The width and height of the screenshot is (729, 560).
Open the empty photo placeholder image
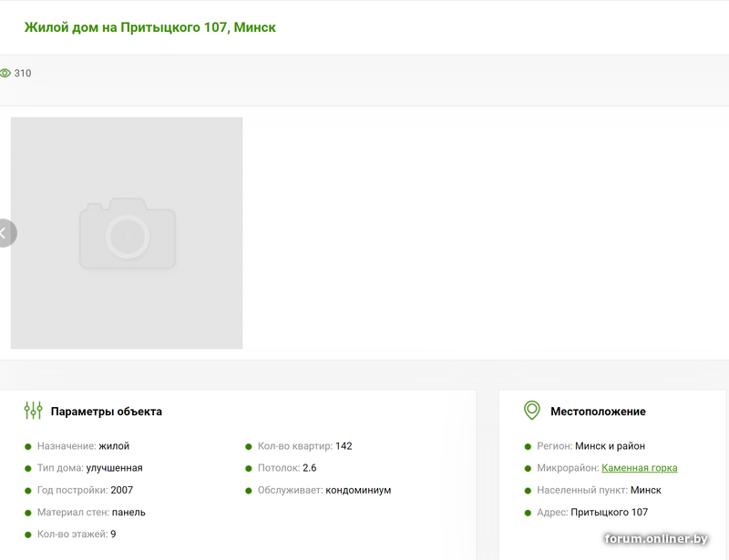[x=127, y=233]
